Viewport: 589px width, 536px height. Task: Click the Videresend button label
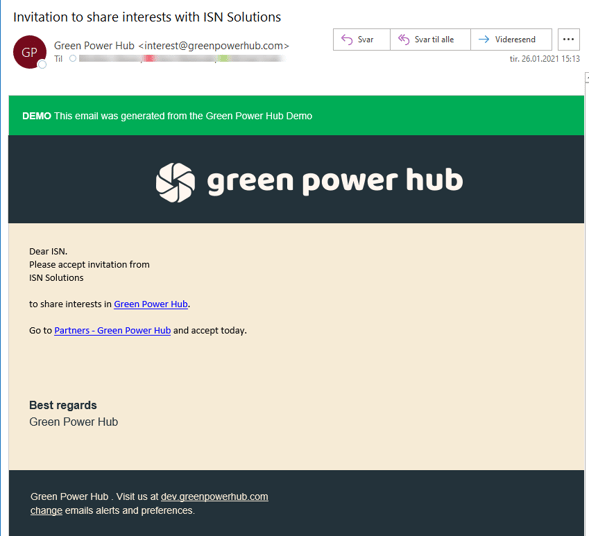pyautogui.click(x=515, y=39)
